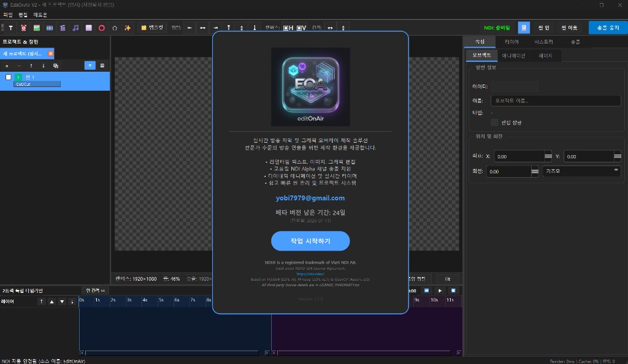The width and height of the screenshot is (628, 364).
Task: Open the 파일 menu
Action: coord(8,15)
